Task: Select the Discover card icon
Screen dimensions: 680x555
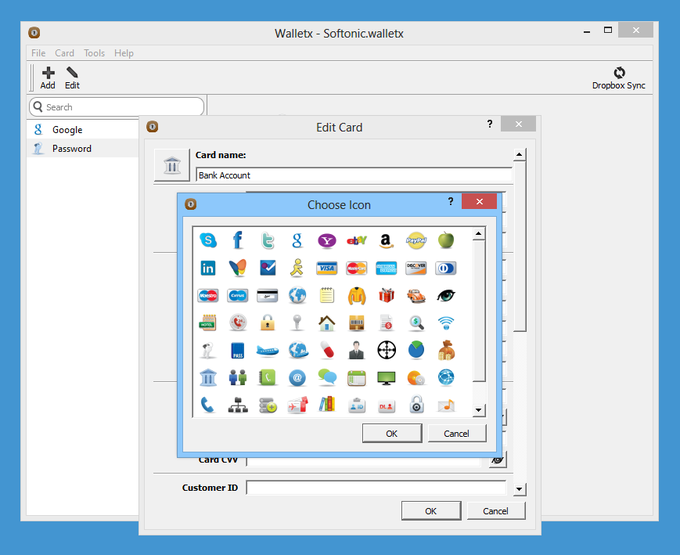Action: [x=416, y=268]
